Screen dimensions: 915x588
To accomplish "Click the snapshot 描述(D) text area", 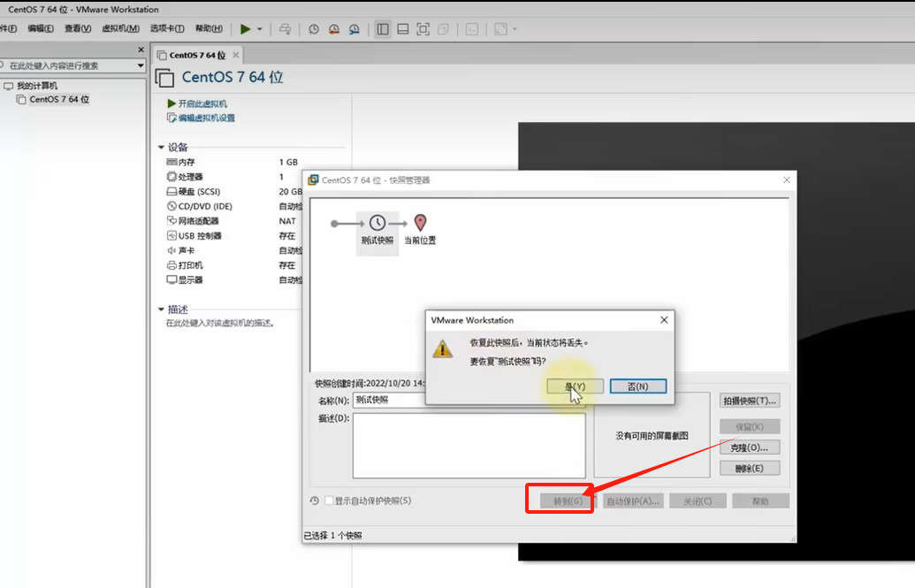I will pos(469,446).
